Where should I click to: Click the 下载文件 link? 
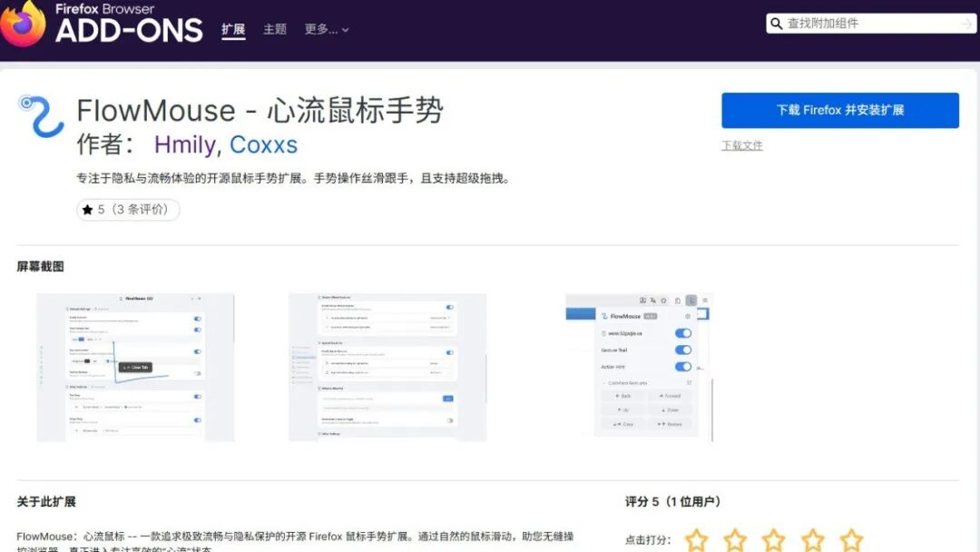click(x=742, y=145)
